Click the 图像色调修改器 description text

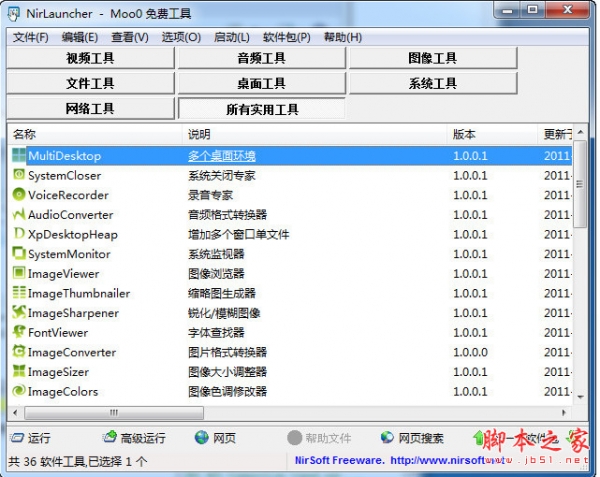[x=227, y=391]
